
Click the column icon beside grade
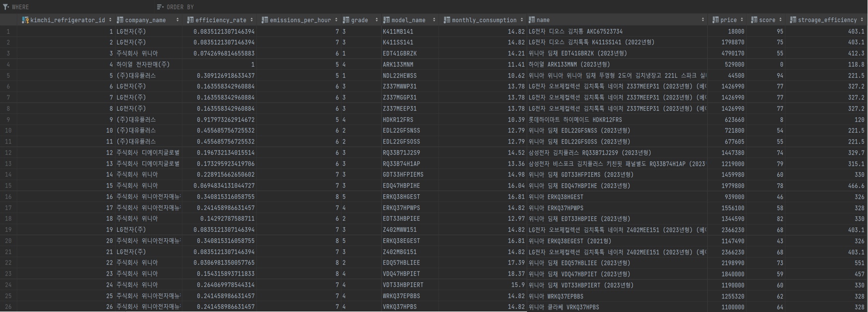pyautogui.click(x=346, y=20)
